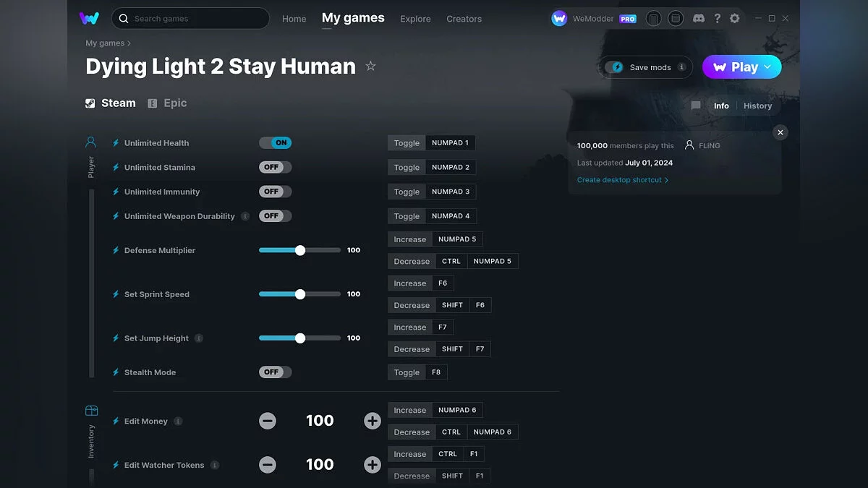Screen dimensions: 868x488
Task: Enable the Unlimited Weapon Durability toggle
Action: coord(276,216)
